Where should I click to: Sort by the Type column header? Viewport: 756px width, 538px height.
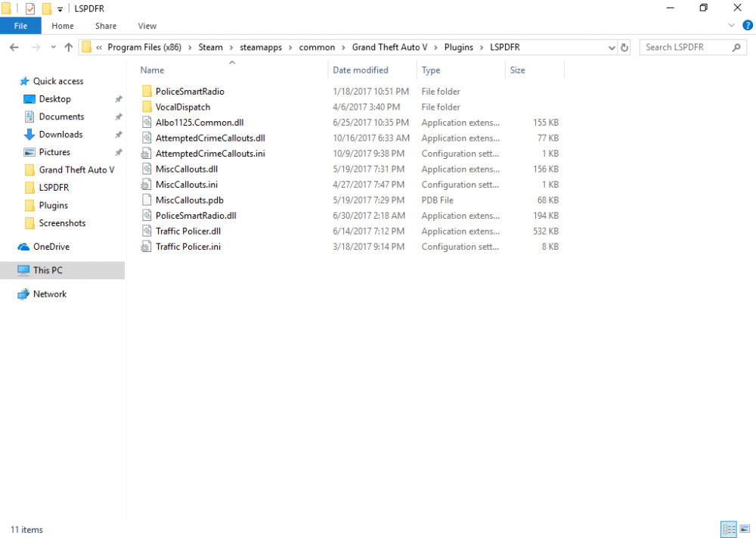(x=431, y=70)
